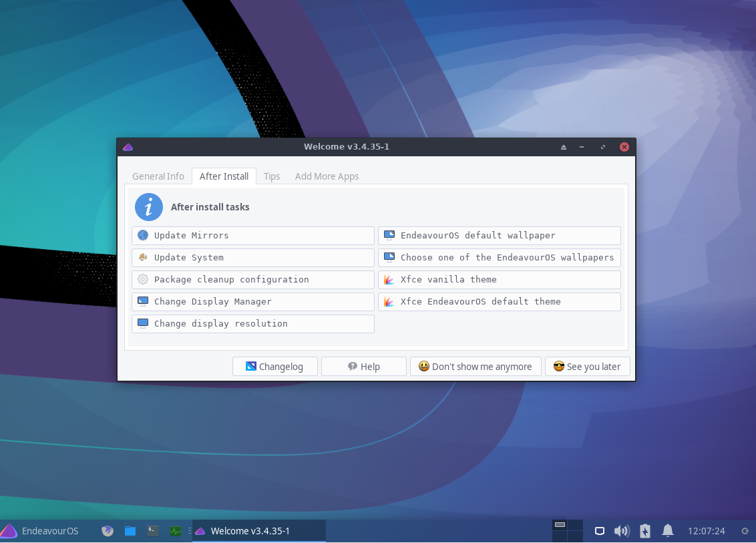Open Package cleanup configuration

[253, 280]
